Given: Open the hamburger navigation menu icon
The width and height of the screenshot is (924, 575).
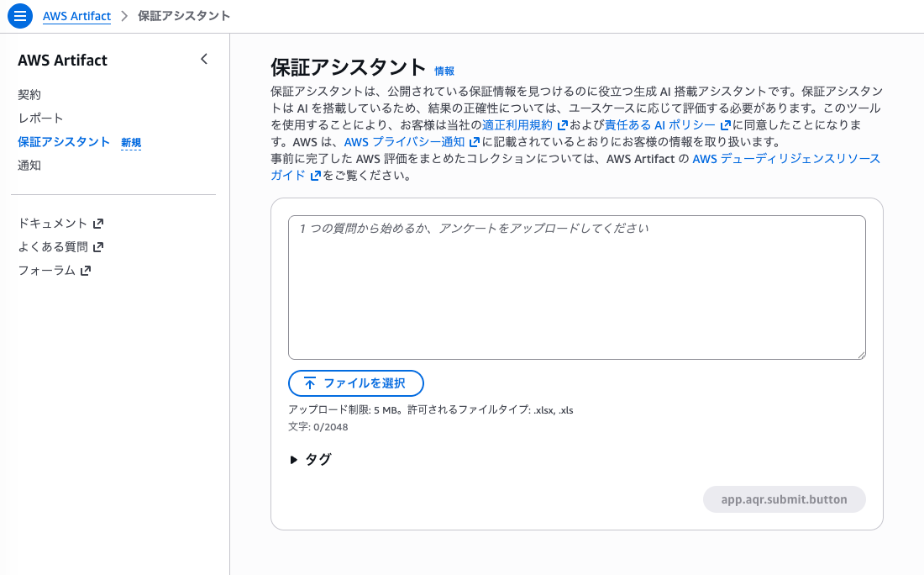Looking at the screenshot, I should click(x=19, y=16).
